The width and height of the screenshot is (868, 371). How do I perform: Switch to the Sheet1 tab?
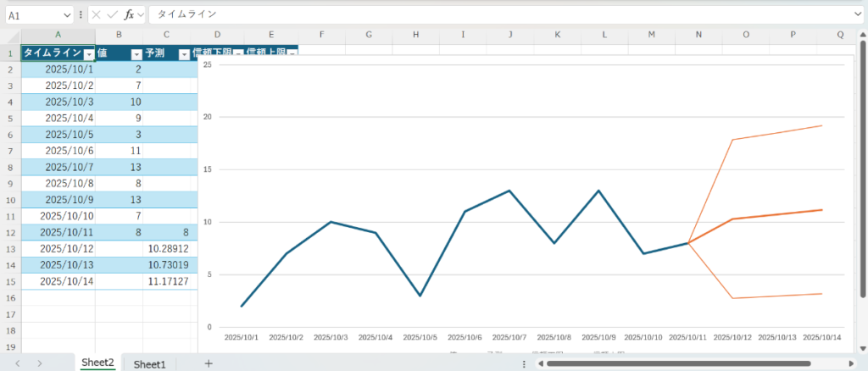149,363
